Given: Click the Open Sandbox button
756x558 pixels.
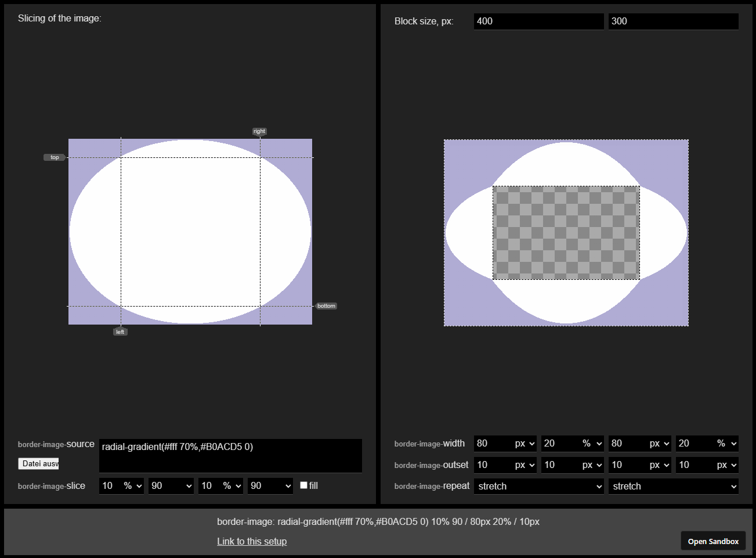Looking at the screenshot, I should pos(713,541).
